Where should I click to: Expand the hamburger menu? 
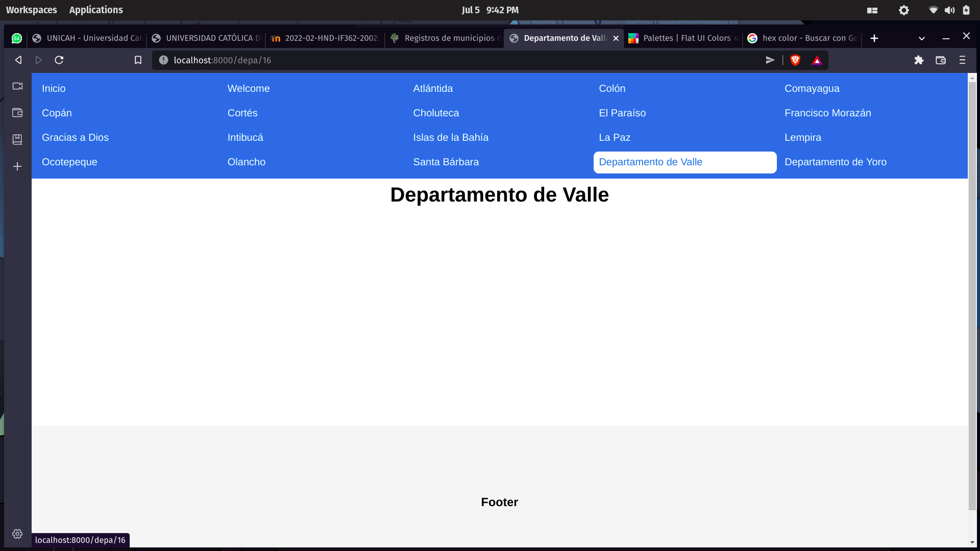coord(963,60)
